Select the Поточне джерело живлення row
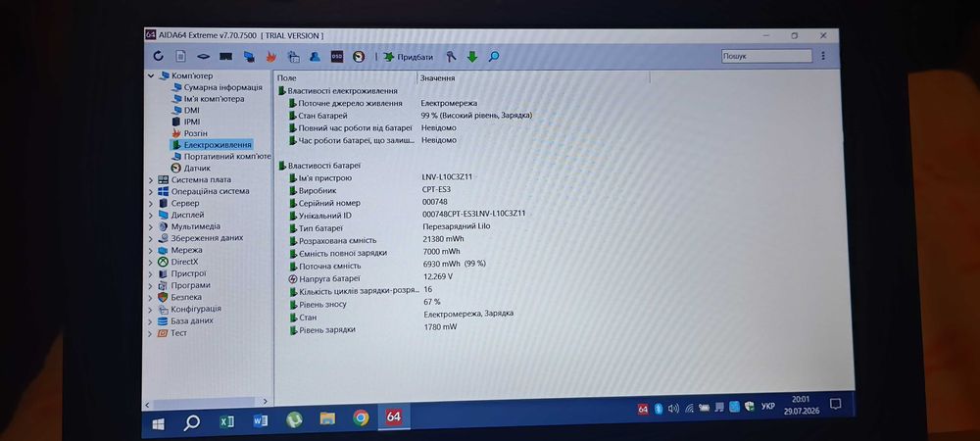Viewport: 980px width, 441px height. click(383, 103)
